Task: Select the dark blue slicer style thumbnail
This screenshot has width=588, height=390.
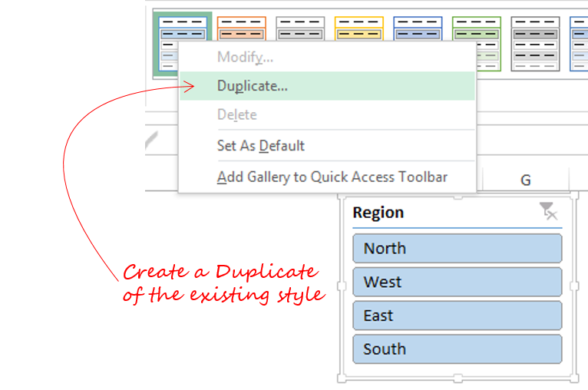Action: tap(418, 28)
